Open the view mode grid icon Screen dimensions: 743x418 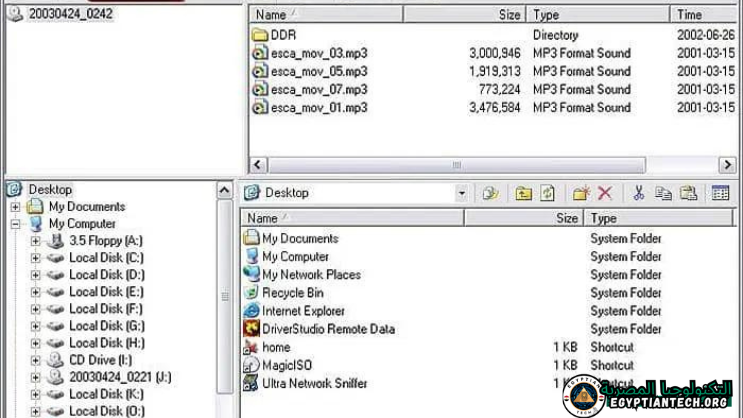[720, 193]
